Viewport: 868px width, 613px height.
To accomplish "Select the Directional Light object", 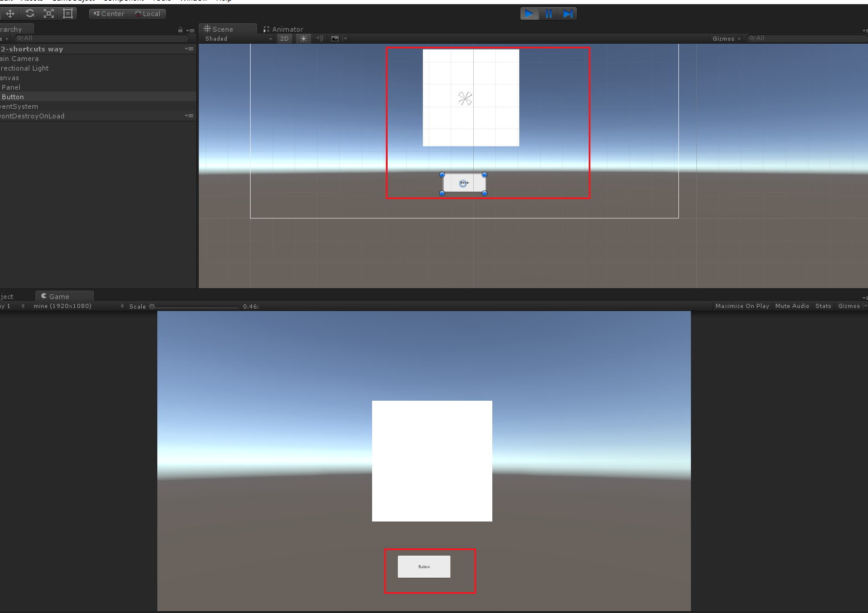I will [98, 68].
